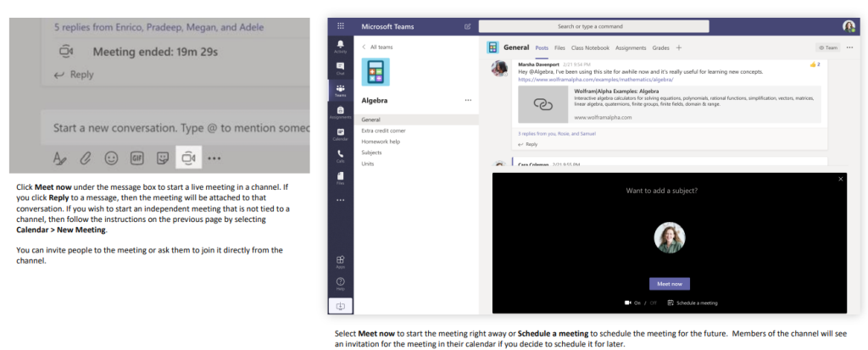
Task: Click the download desktop app icon
Action: 340,306
